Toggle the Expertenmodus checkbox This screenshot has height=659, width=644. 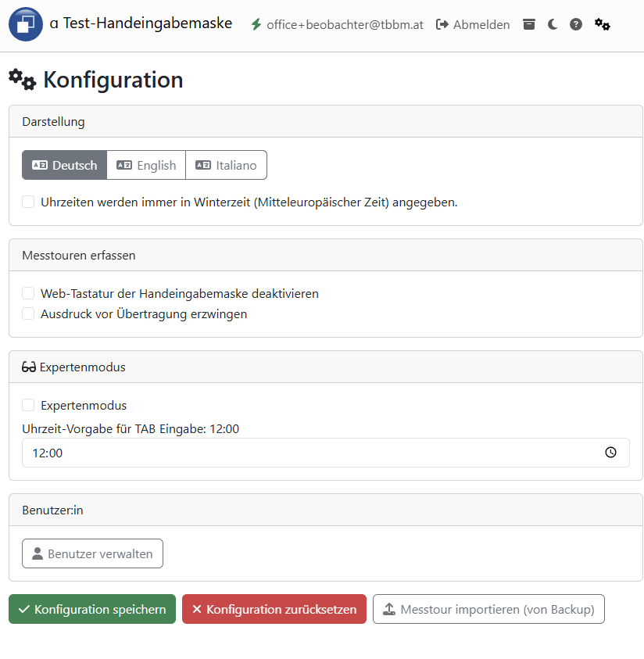click(28, 405)
